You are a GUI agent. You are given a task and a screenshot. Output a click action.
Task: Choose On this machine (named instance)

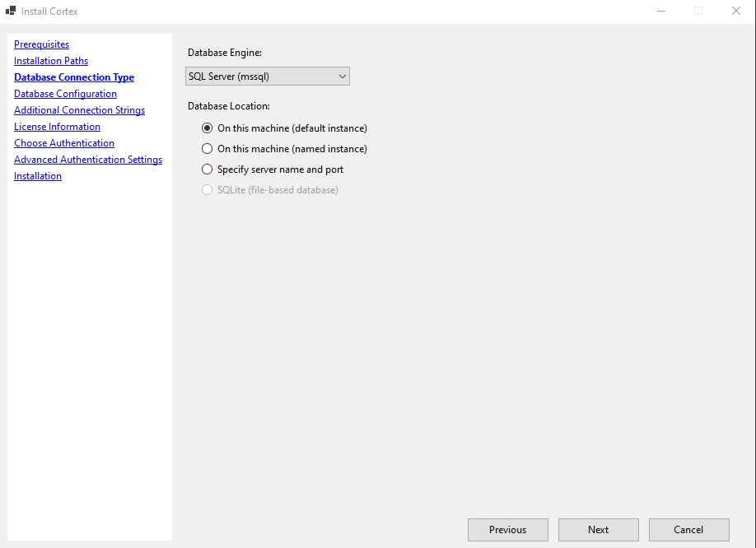(x=207, y=148)
